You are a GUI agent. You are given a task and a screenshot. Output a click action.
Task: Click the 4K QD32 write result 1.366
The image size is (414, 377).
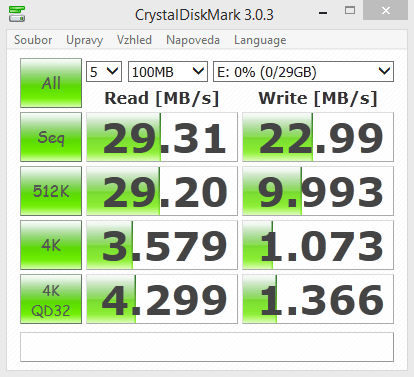[318, 299]
